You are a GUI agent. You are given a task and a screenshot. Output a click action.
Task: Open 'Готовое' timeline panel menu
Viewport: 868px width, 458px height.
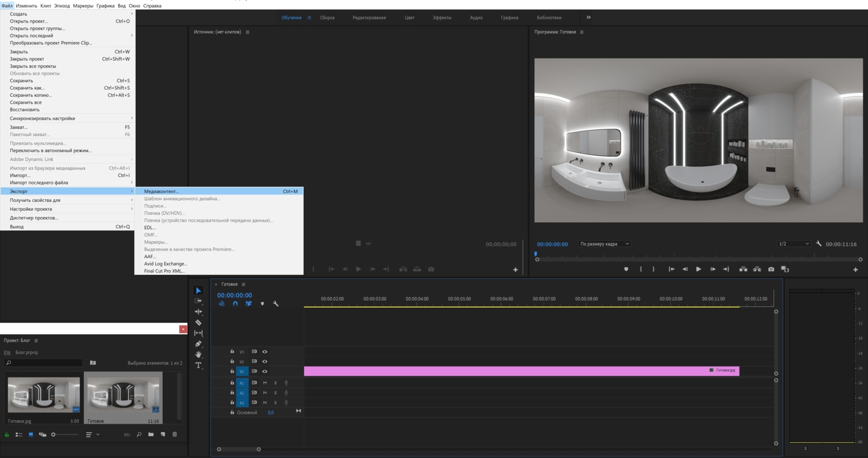pos(243,284)
